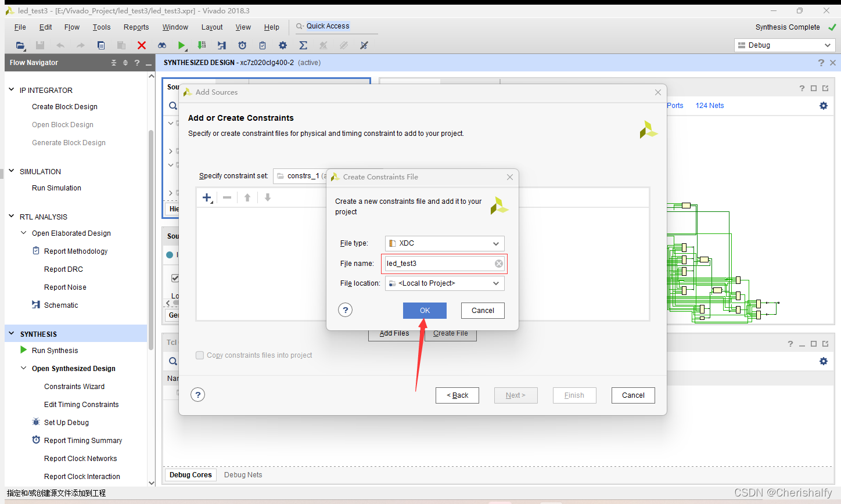The height and width of the screenshot is (504, 841).
Task: Collapse Open Synthesized Design node
Action: point(24,368)
